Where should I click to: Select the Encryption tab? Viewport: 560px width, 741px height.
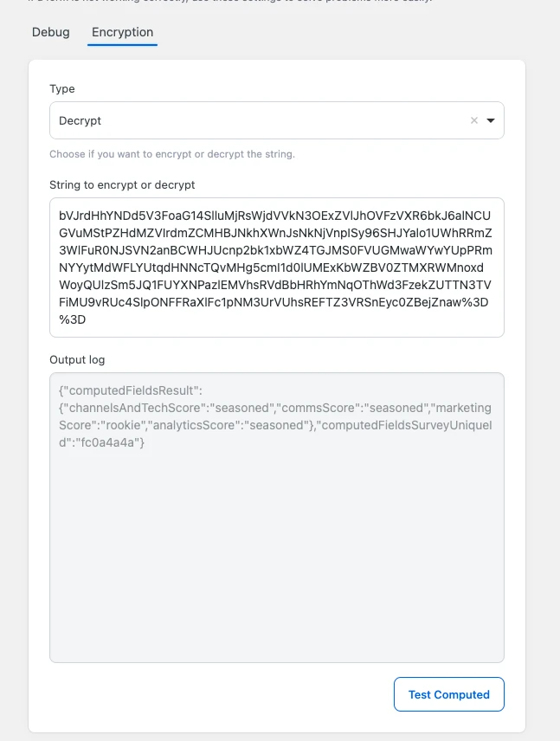coord(122,32)
